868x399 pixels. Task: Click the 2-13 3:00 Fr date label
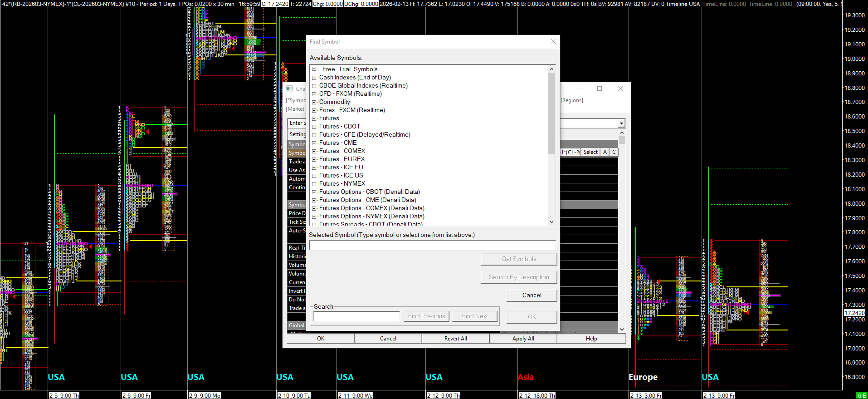point(646,396)
